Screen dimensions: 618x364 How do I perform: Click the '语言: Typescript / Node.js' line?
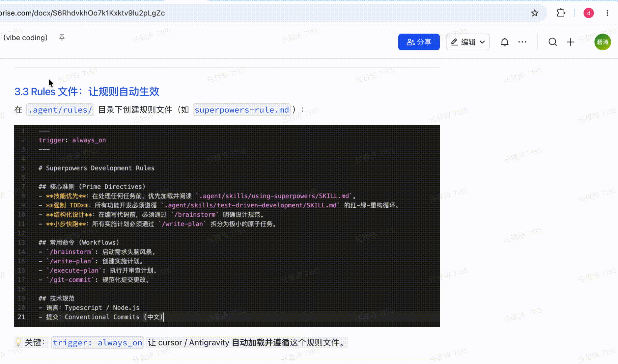89,308
